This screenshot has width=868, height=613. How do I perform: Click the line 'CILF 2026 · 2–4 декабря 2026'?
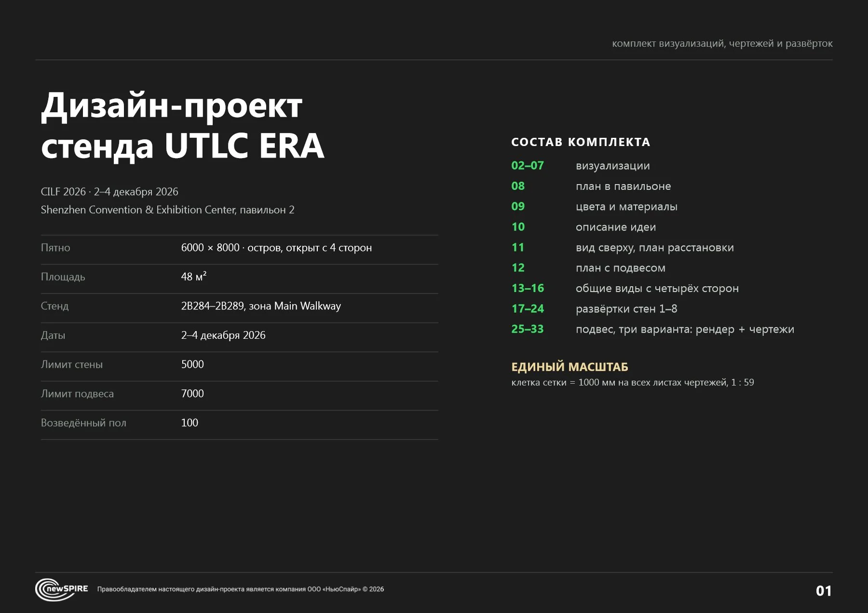tap(109, 192)
